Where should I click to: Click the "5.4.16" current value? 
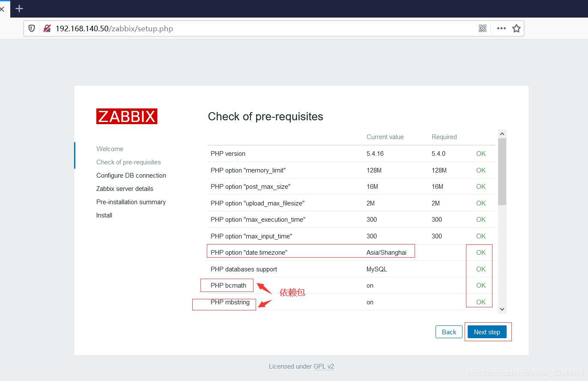pos(375,154)
